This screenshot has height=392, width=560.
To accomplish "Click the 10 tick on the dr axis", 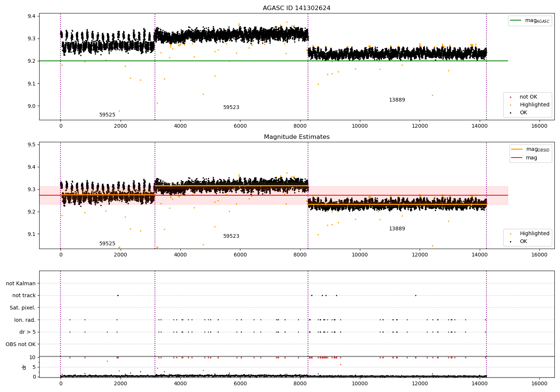I will point(33,358).
